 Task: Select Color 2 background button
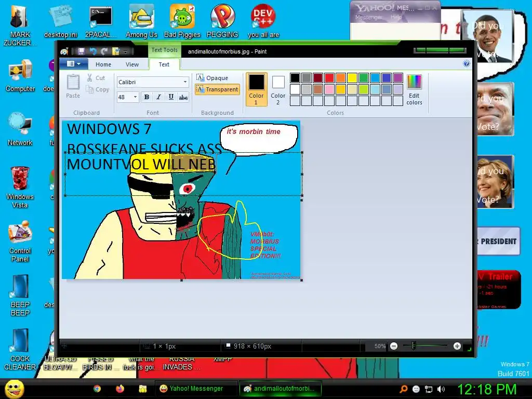coord(278,89)
